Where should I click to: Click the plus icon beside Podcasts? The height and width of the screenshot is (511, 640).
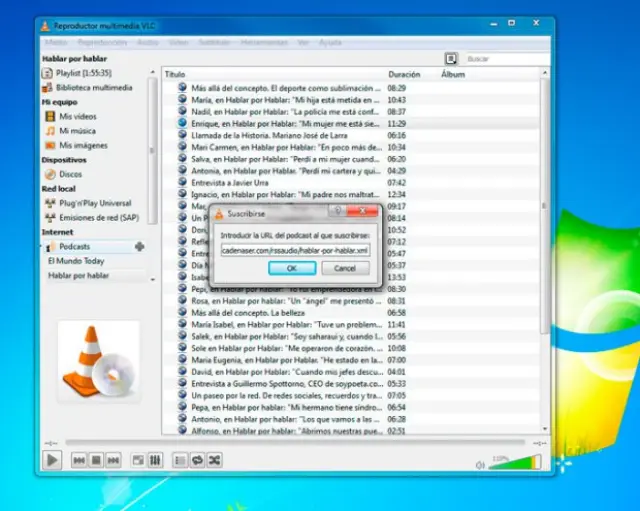[x=139, y=246]
